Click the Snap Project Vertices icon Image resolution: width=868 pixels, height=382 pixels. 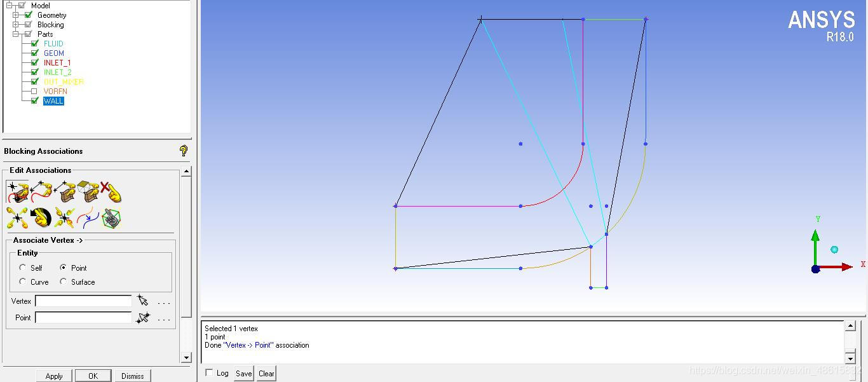[17, 218]
